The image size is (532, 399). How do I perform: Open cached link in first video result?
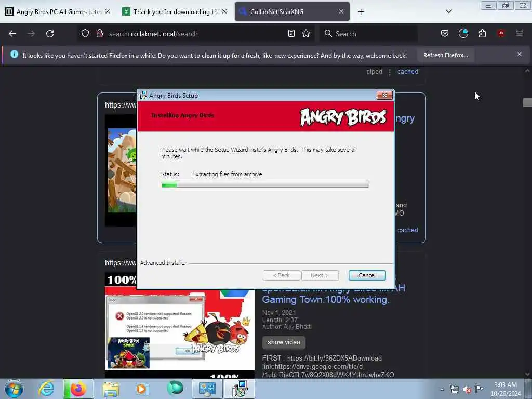pos(407,230)
